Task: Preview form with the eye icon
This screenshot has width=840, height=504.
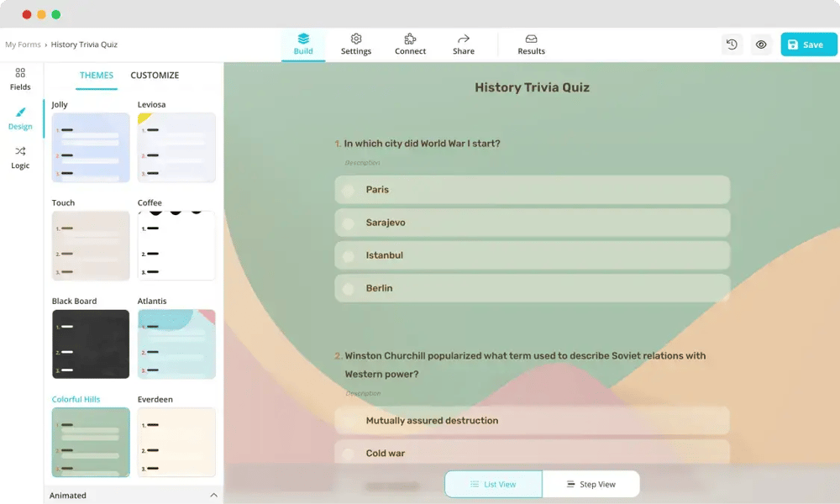Action: point(761,45)
